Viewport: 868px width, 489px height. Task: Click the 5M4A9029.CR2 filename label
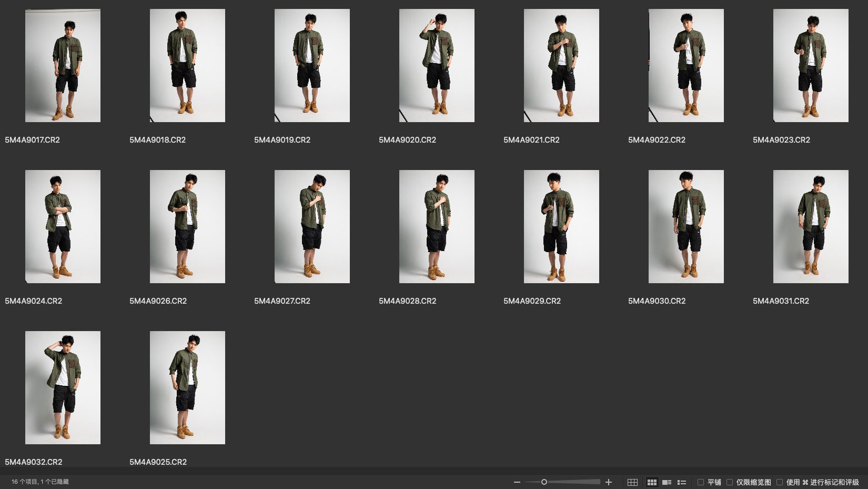pyautogui.click(x=532, y=301)
